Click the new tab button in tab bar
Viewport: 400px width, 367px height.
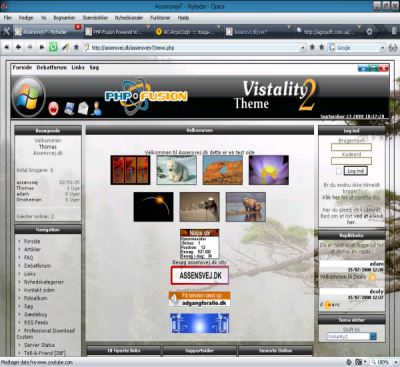369,32
